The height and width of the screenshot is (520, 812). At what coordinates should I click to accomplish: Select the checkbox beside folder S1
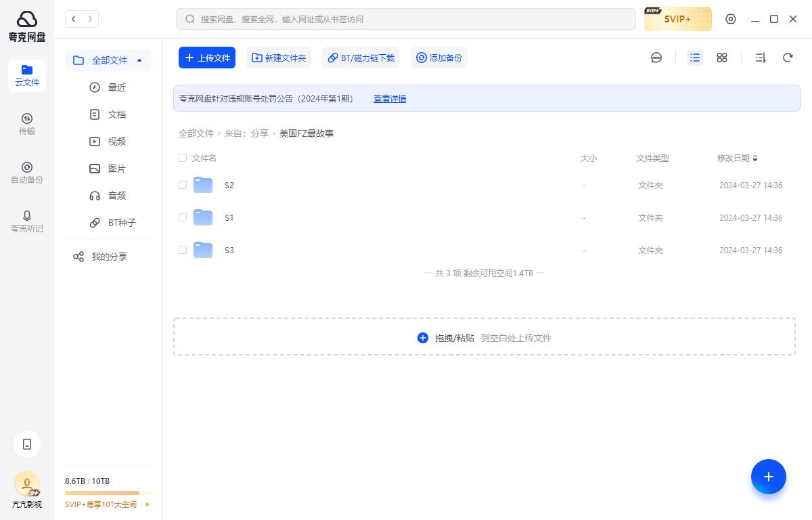coord(183,217)
